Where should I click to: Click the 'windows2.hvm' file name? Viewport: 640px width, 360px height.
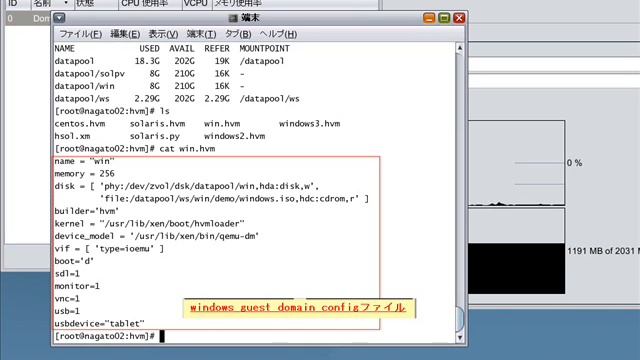tap(234, 136)
